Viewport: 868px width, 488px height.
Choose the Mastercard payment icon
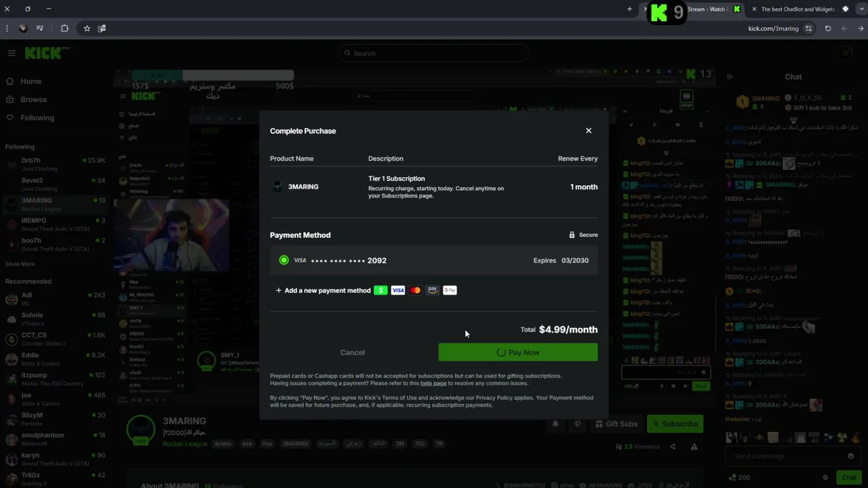click(x=415, y=290)
